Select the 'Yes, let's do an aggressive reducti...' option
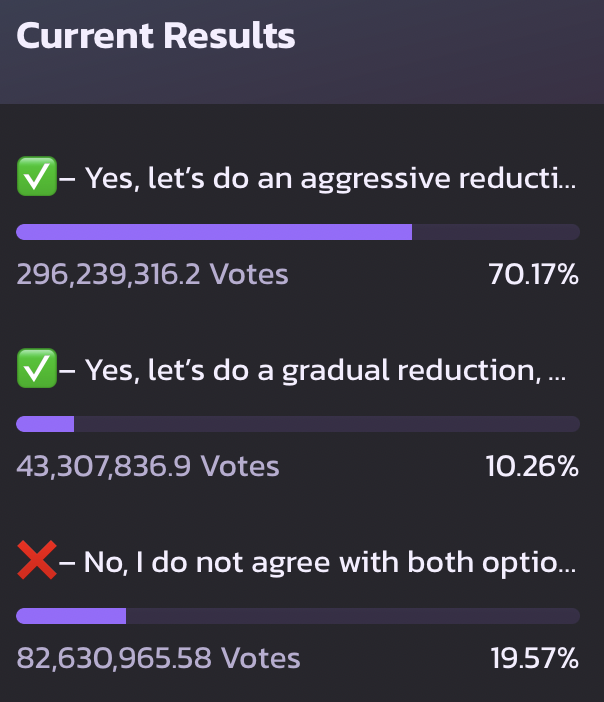Viewport: 604px width, 702px height. click(296, 178)
